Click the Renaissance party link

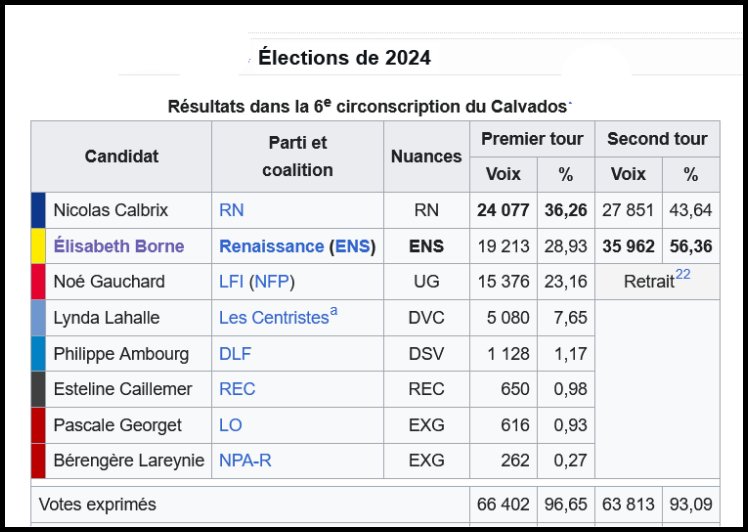click(271, 246)
